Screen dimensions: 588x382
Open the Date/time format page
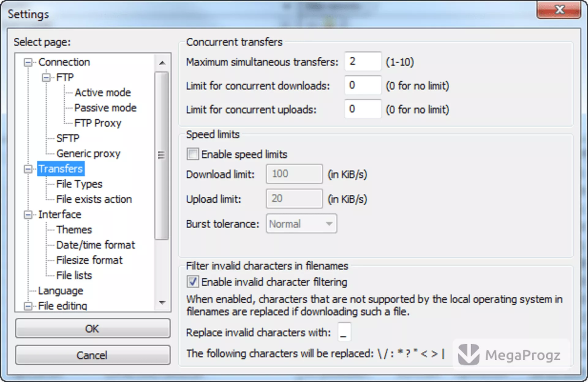click(96, 245)
